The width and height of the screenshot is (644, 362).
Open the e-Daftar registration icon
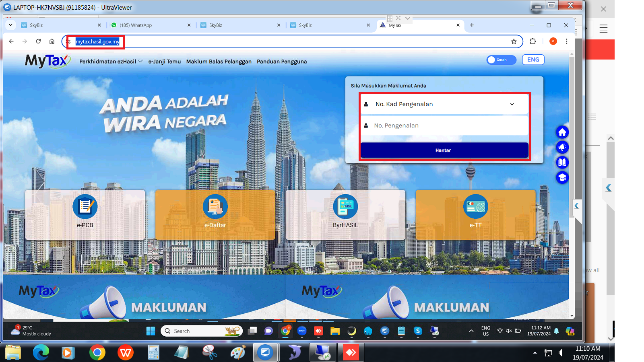click(x=215, y=207)
